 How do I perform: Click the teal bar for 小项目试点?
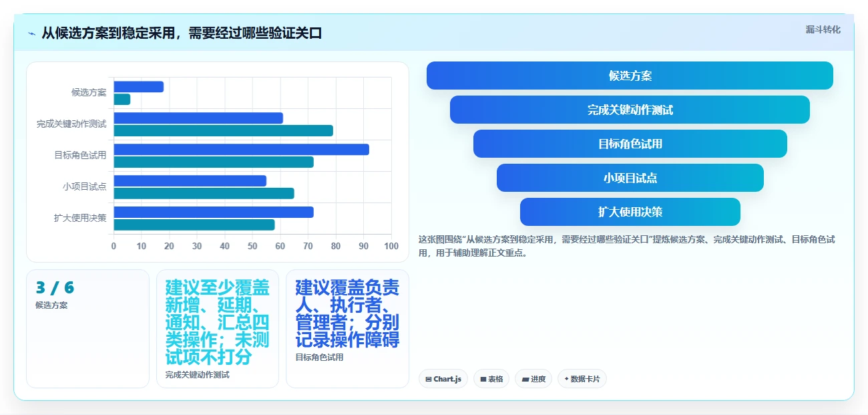click(x=204, y=193)
